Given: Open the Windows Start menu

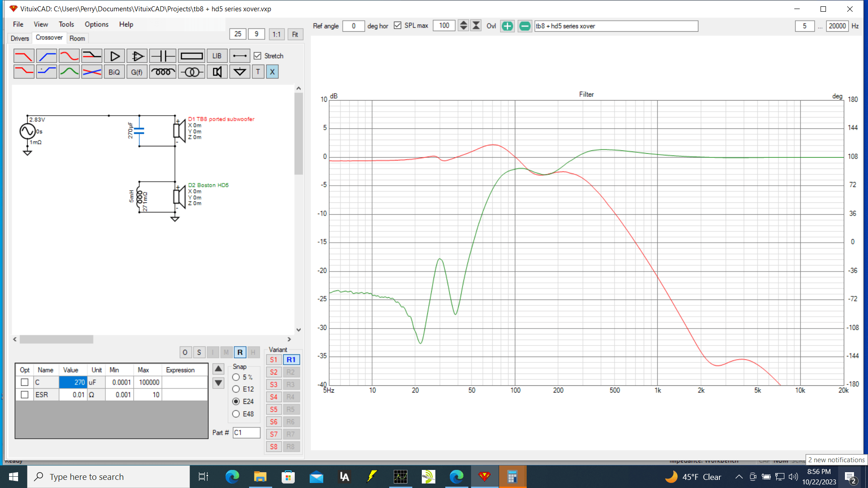Looking at the screenshot, I should pos(14,477).
